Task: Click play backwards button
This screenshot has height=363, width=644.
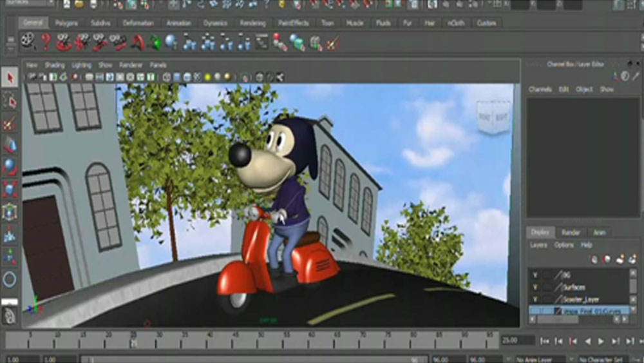Action: pyautogui.click(x=588, y=341)
